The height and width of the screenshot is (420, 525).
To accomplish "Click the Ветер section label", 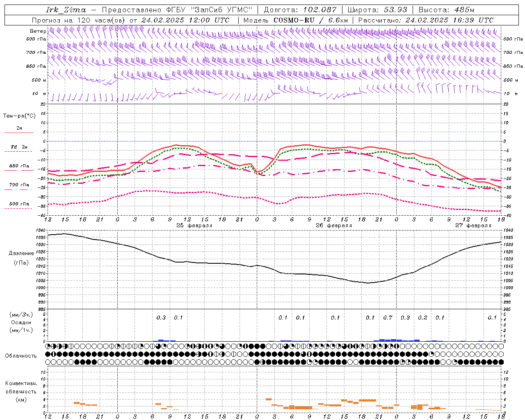I will (38, 31).
